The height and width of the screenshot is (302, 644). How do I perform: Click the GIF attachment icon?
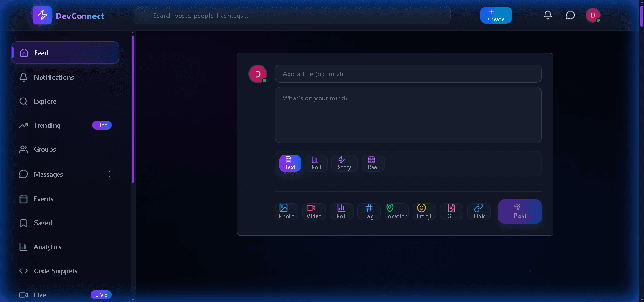(451, 208)
